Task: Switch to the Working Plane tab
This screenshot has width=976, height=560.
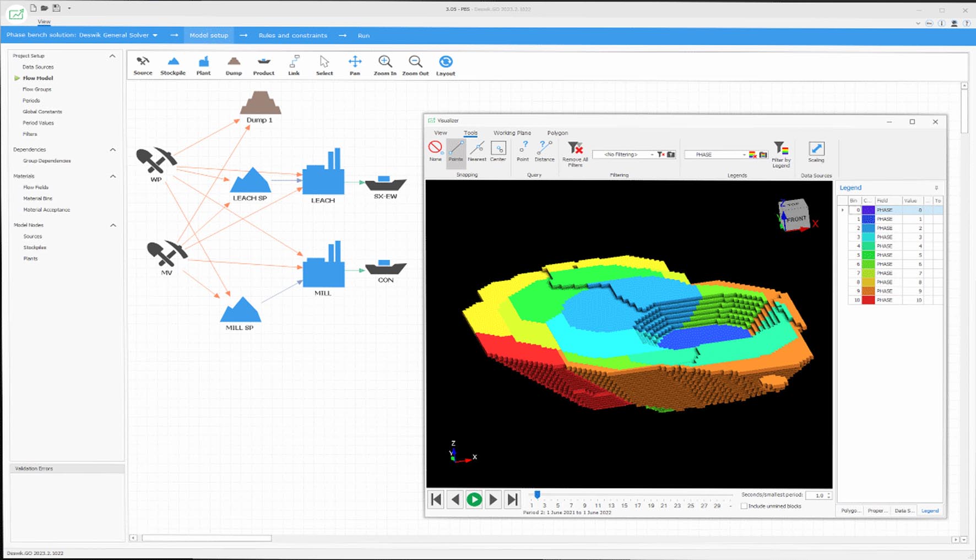Action: [x=512, y=133]
